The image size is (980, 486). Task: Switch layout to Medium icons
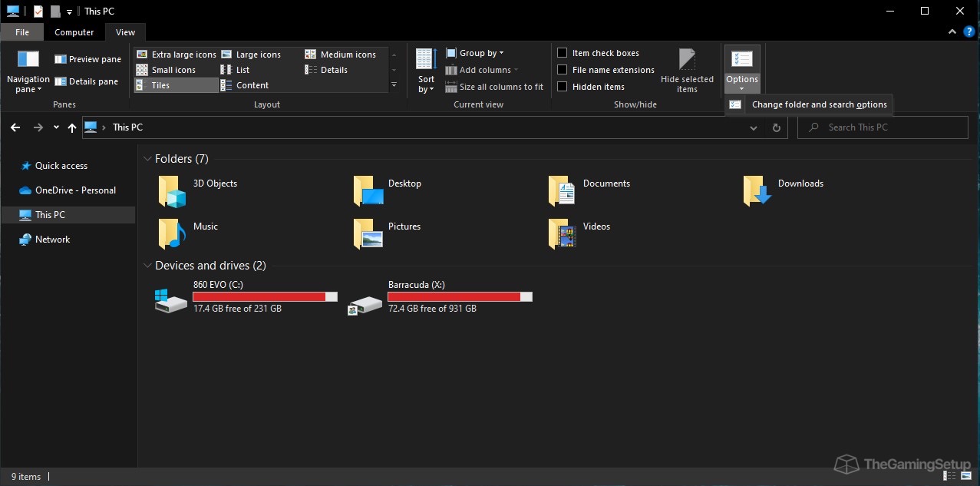pos(340,55)
